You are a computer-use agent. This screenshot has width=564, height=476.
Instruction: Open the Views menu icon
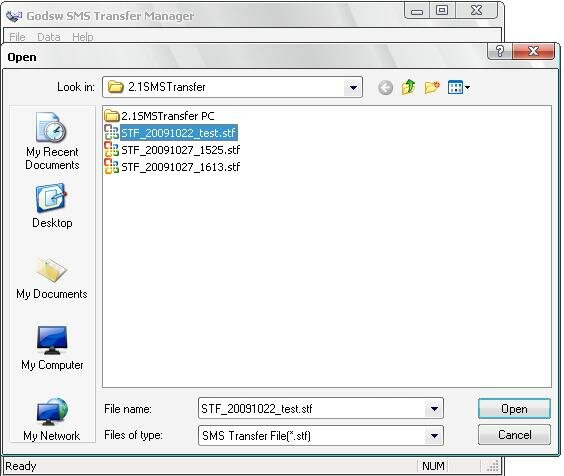point(459,87)
